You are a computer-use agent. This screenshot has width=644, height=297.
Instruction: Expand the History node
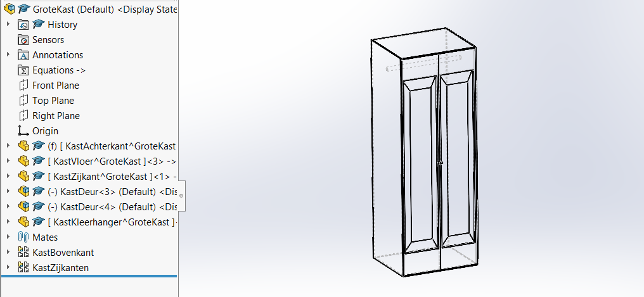coord(8,25)
